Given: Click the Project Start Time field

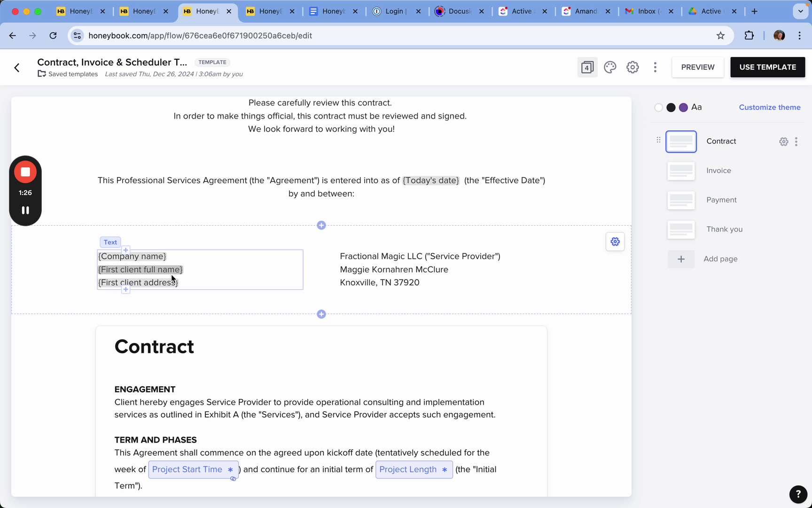Looking at the screenshot, I should point(194,469).
